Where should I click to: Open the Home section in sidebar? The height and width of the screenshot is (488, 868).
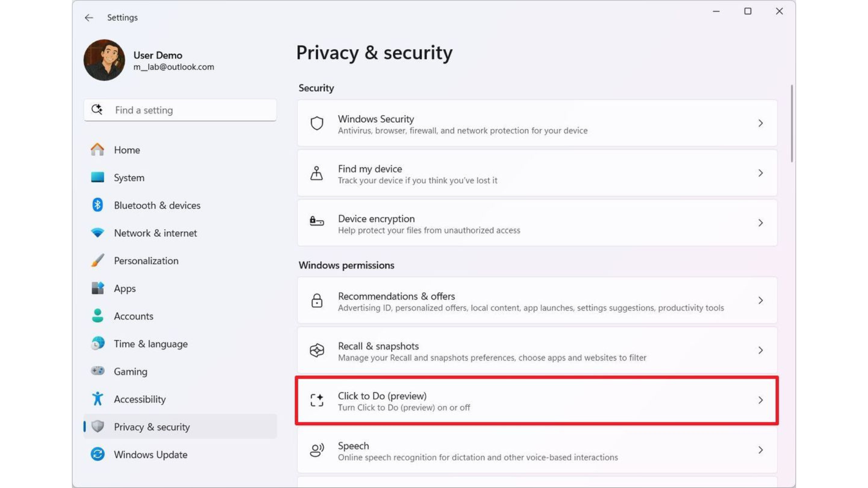127,150
